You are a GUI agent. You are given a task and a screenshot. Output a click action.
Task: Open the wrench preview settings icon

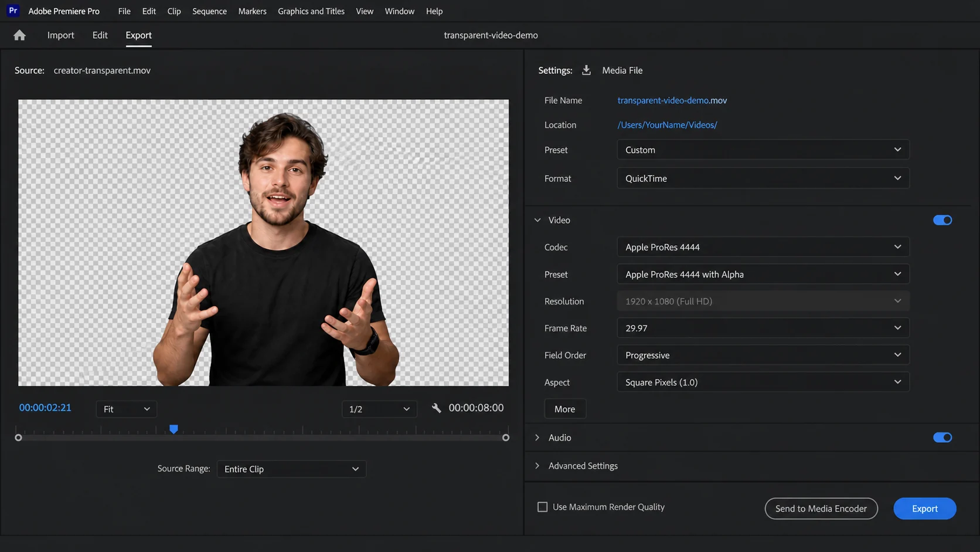pyautogui.click(x=436, y=408)
